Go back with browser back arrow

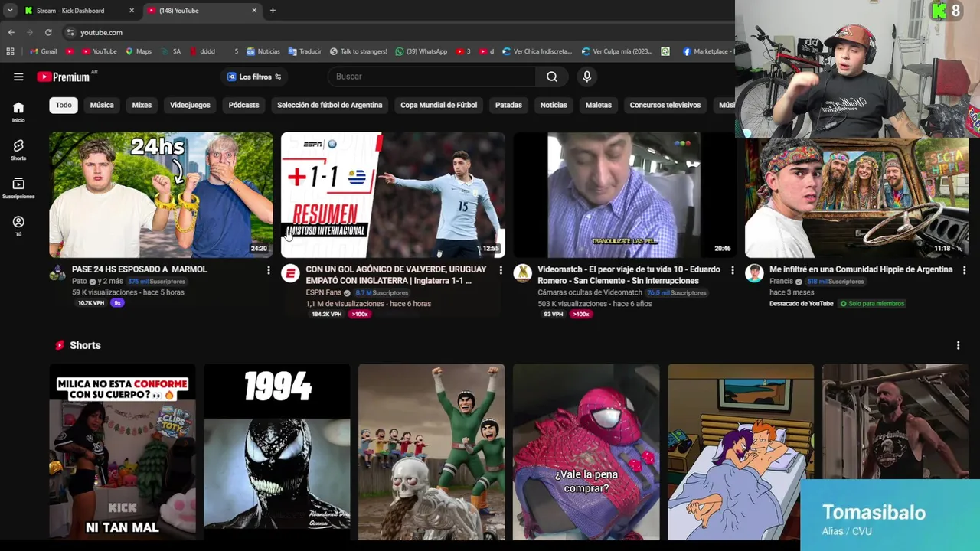[x=11, y=32]
